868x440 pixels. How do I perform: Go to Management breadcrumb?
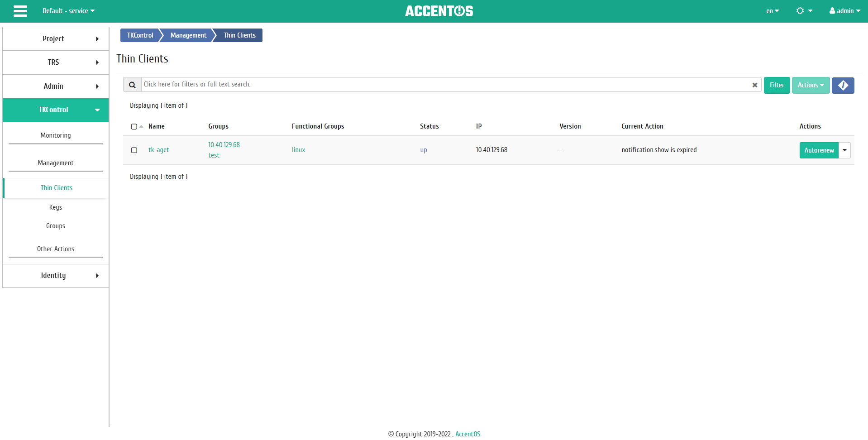[x=188, y=35]
